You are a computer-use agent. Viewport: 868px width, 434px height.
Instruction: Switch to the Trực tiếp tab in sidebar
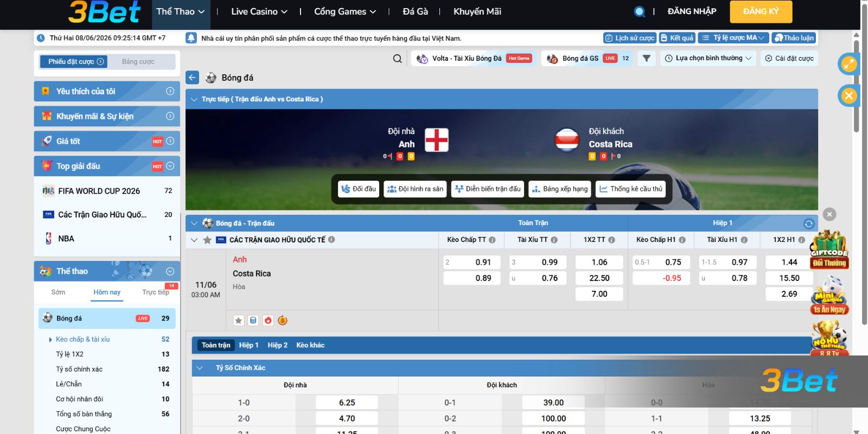(156, 292)
